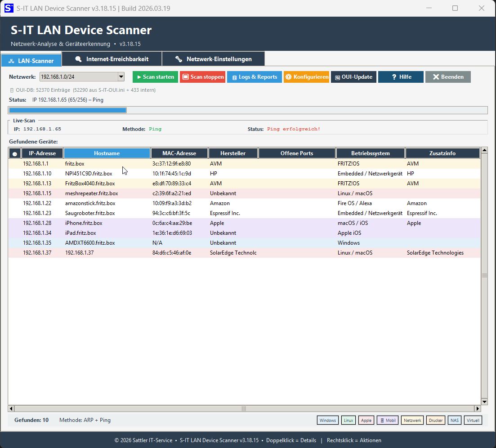Image resolution: width=496 pixels, height=448 pixels.
Task: Sort by the MAC-Adresse column
Action: (179, 153)
